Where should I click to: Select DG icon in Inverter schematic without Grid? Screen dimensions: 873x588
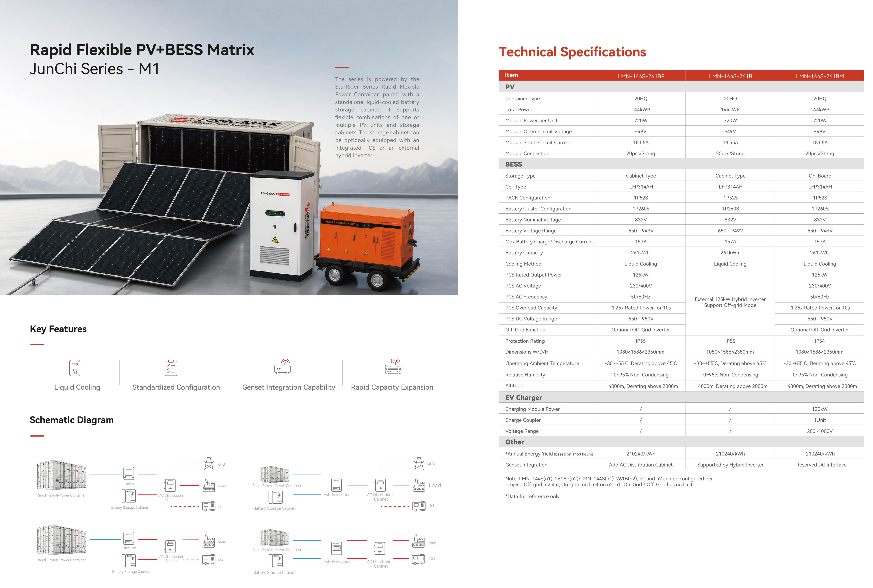pyautogui.click(x=209, y=559)
